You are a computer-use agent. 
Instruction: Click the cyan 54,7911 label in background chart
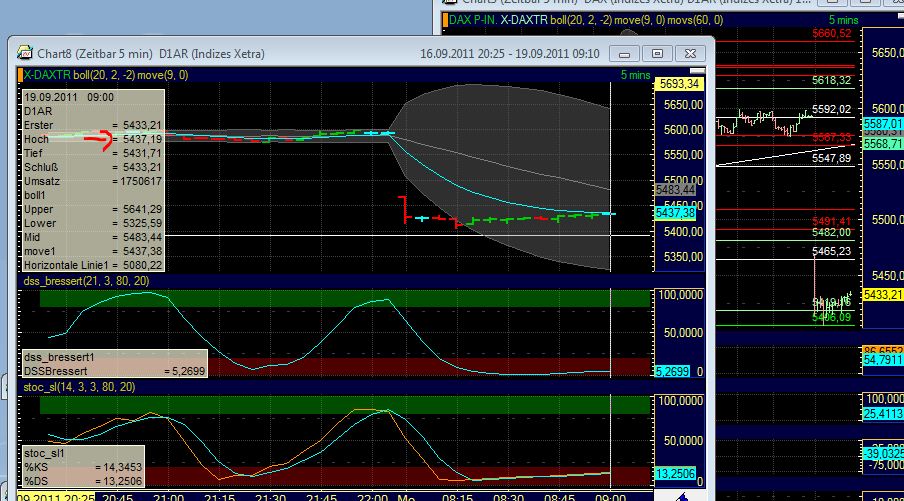[883, 360]
